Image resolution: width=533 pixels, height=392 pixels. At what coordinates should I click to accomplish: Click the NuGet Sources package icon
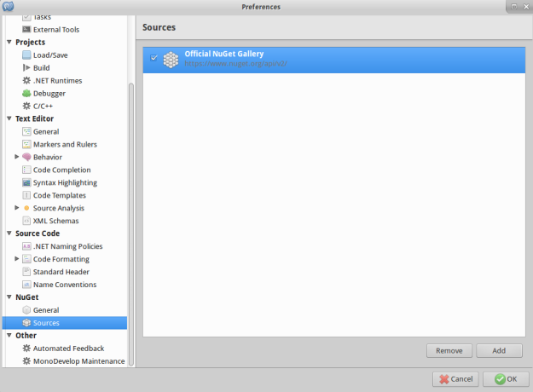[x=26, y=323]
